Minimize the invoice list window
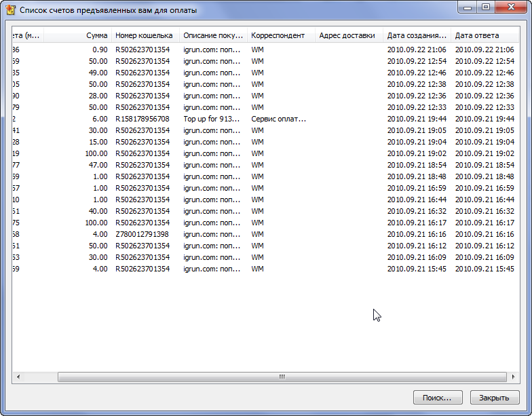 pos(468,7)
